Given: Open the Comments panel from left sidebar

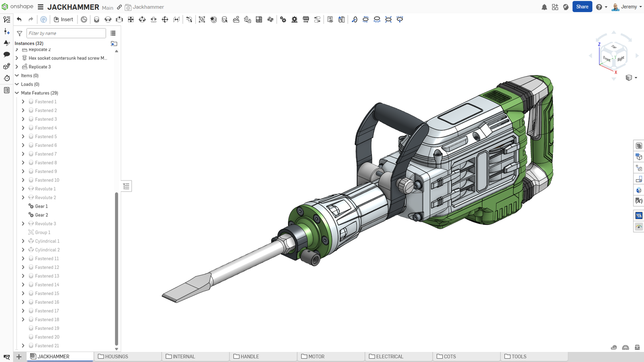Looking at the screenshot, I should point(6,54).
